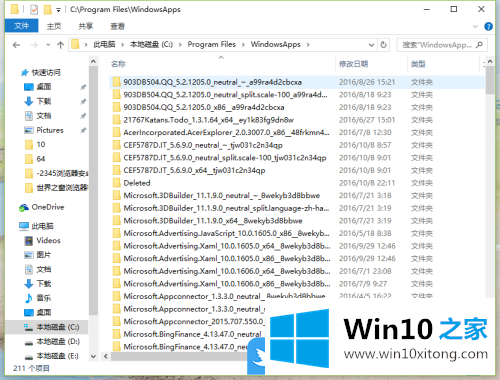
Task: Open the 文件 (File) ribbon menu
Action: coord(22,26)
